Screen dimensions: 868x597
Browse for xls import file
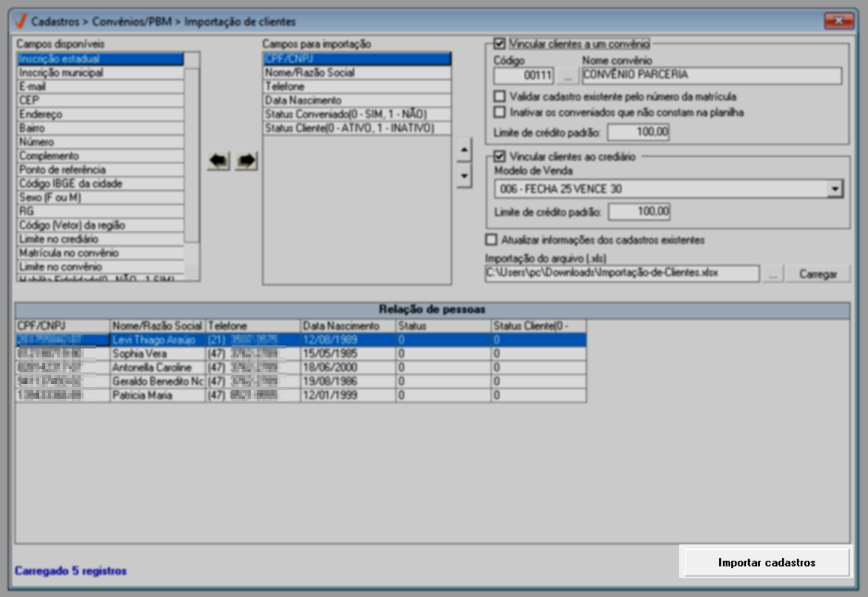click(x=772, y=274)
